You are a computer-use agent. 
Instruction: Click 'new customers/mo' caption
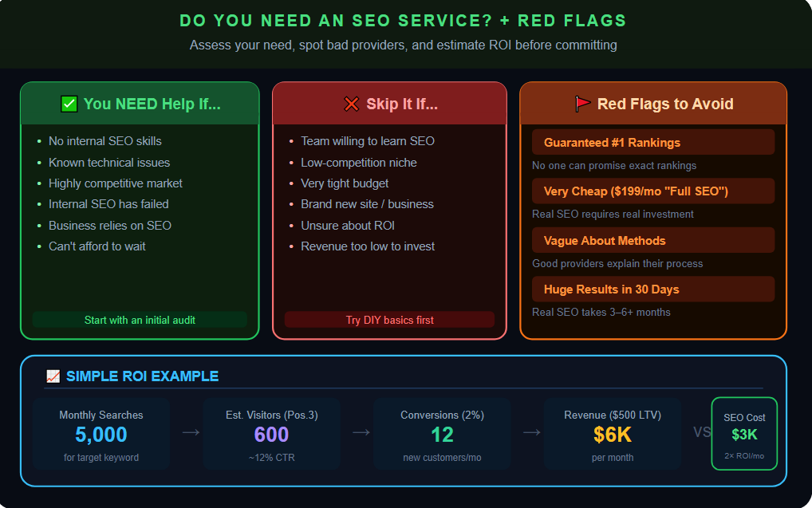pos(442,458)
